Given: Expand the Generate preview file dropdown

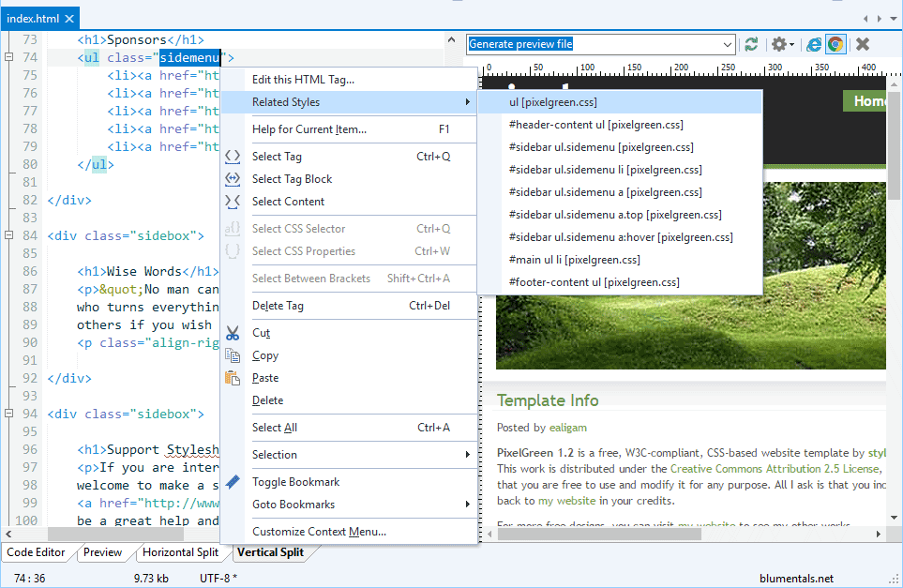Looking at the screenshot, I should coord(728,44).
